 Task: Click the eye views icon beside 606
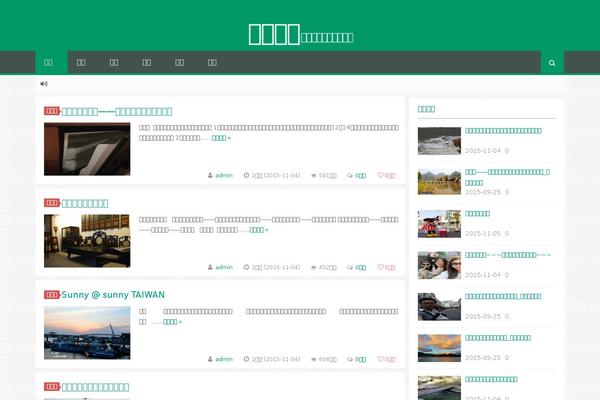(x=314, y=359)
